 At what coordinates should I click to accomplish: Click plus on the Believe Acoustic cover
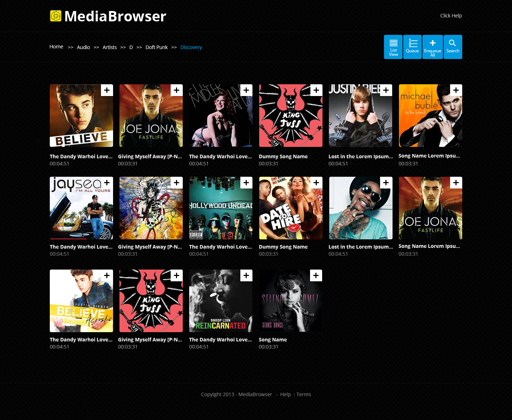pos(107,276)
